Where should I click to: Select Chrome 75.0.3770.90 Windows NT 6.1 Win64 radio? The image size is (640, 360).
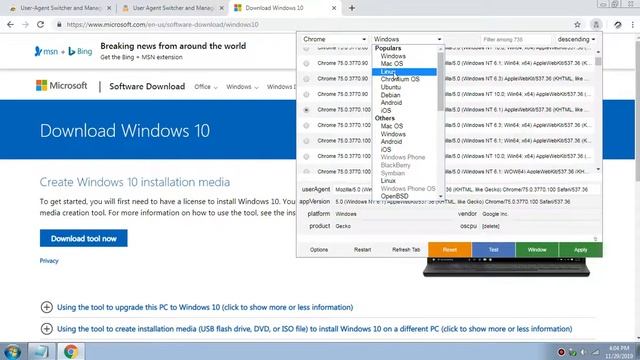(306, 63)
